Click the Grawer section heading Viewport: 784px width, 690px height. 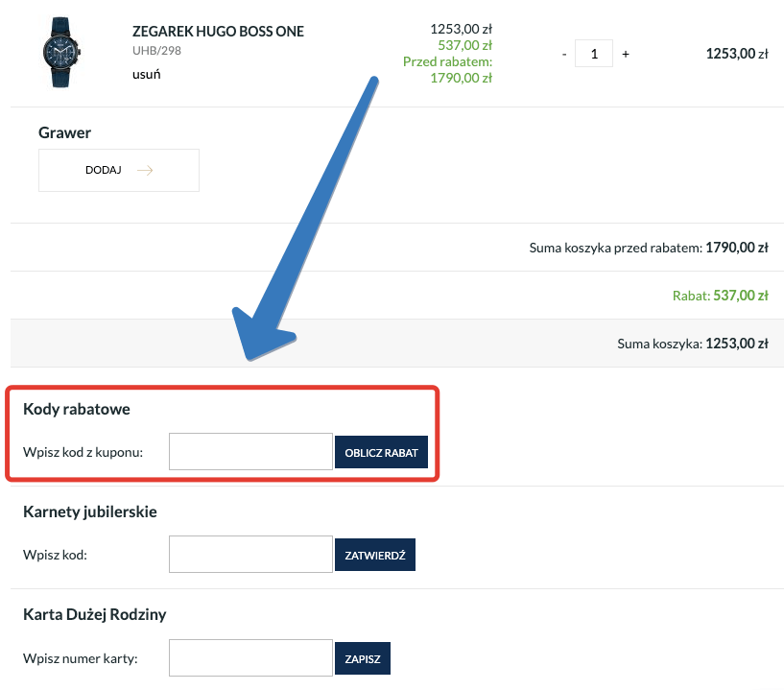(64, 132)
